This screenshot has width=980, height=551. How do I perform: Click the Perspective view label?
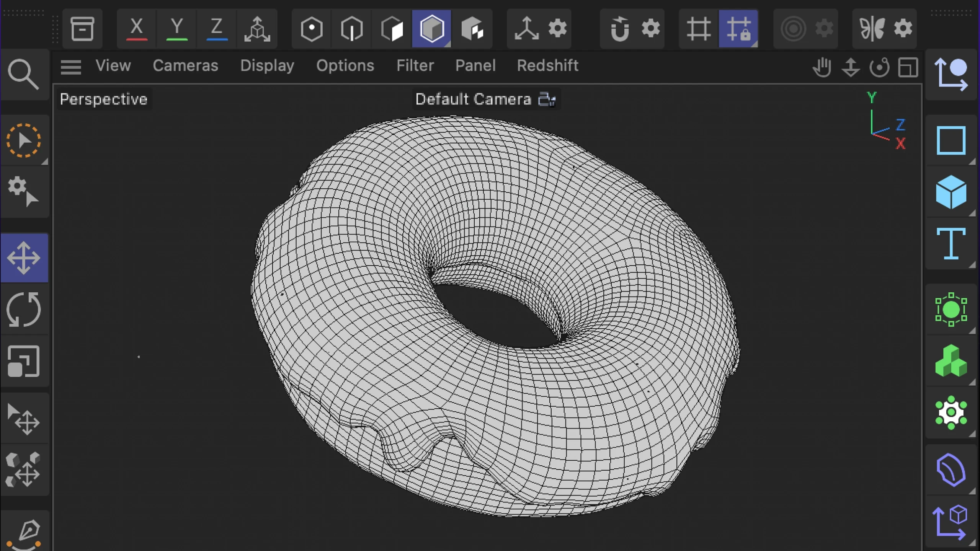click(x=103, y=99)
